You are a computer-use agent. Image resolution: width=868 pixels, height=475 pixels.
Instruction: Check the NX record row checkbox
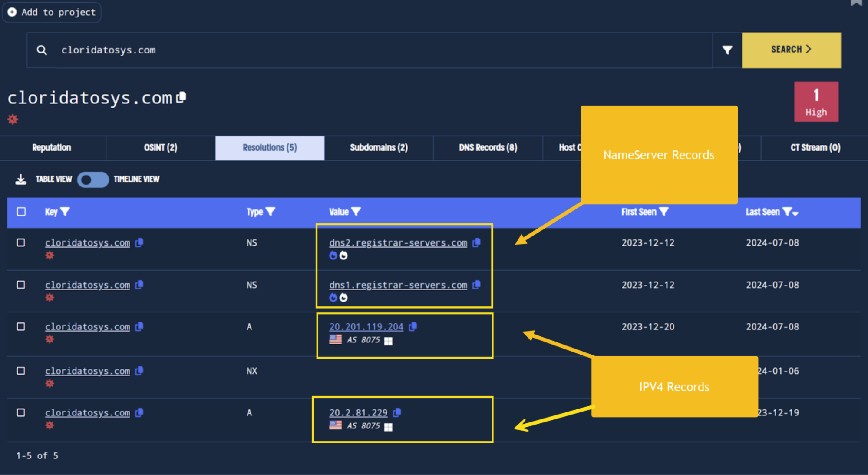(21, 371)
